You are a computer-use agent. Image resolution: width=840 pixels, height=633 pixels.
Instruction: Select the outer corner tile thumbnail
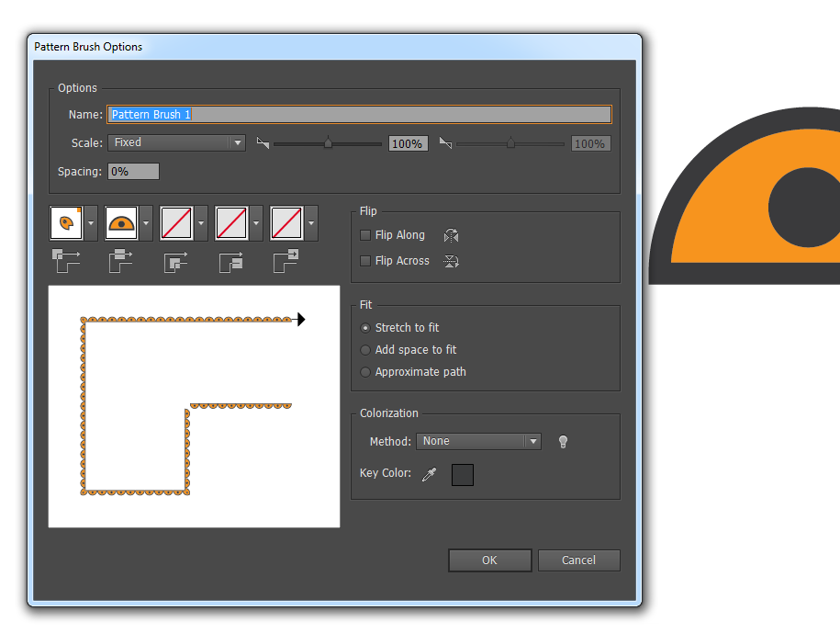tap(66, 223)
